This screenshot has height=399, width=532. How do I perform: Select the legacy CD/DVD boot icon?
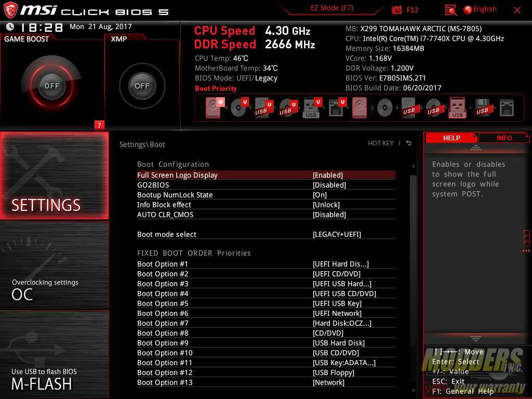(x=385, y=108)
